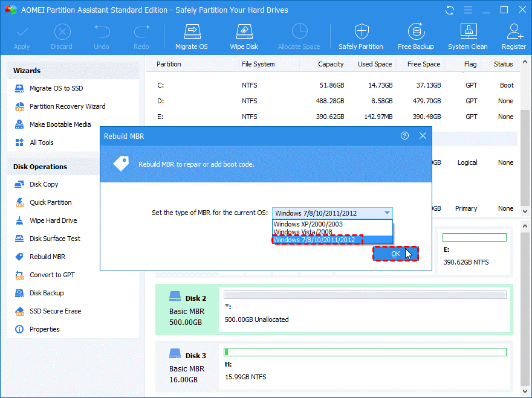Open Partition Recovery Wizard

[67, 106]
